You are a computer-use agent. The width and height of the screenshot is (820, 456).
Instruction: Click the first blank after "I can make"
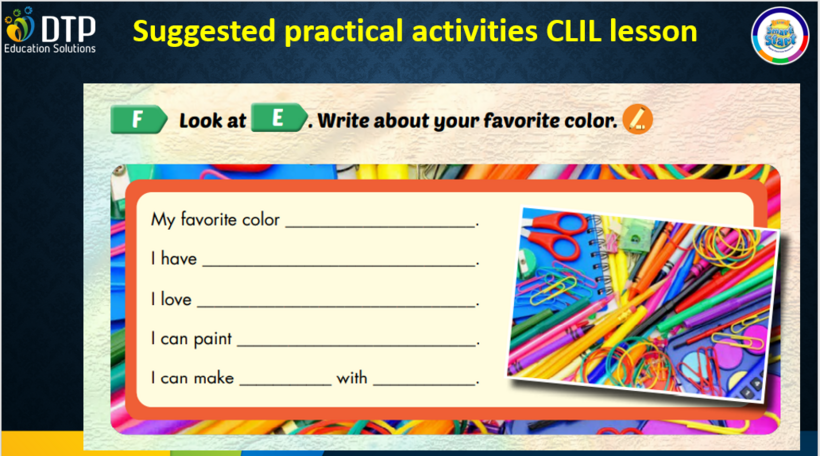click(x=284, y=381)
